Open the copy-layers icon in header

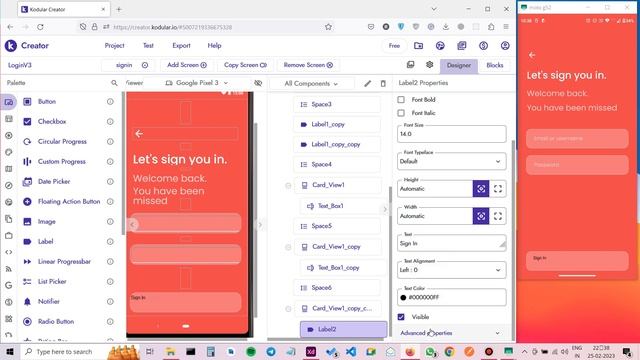coord(462,46)
